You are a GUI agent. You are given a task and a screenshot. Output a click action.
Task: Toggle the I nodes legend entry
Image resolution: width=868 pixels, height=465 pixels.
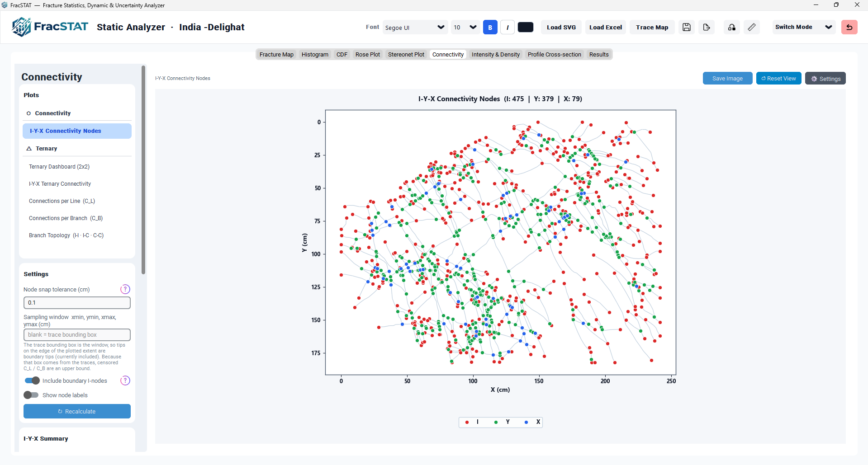(472, 422)
